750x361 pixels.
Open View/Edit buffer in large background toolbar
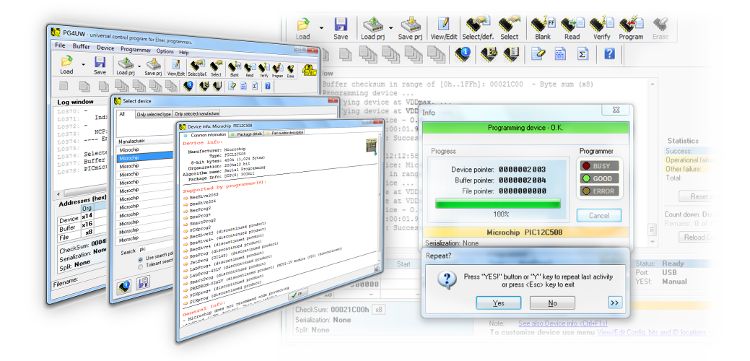click(x=444, y=28)
